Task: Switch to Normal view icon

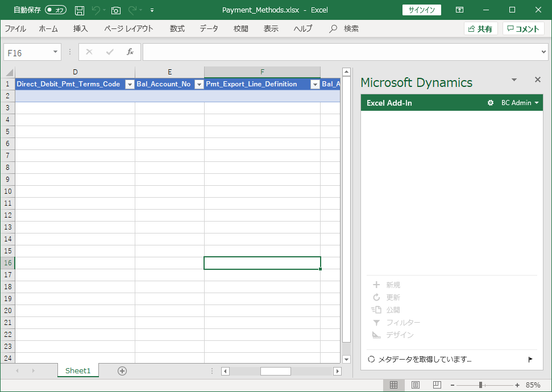Action: point(393,385)
